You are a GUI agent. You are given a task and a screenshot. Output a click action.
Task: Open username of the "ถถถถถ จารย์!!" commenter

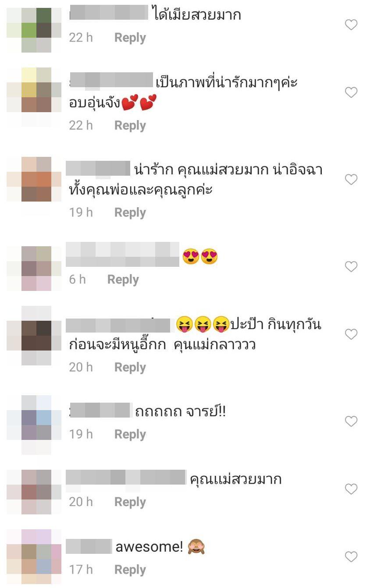tap(100, 411)
